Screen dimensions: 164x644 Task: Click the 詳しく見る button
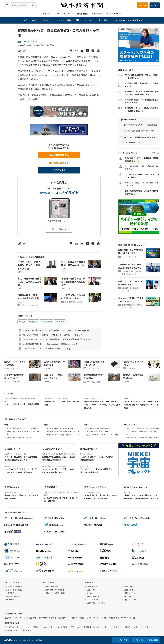click(59, 229)
